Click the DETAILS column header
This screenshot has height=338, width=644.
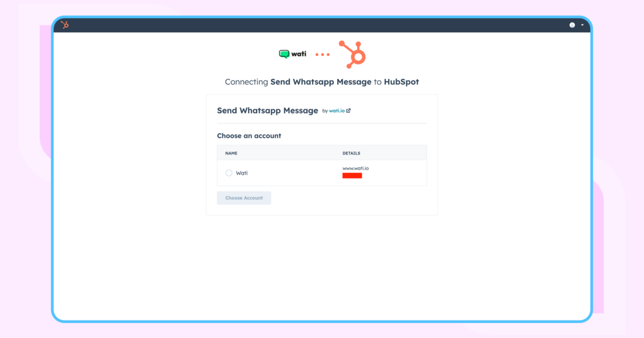pos(351,153)
